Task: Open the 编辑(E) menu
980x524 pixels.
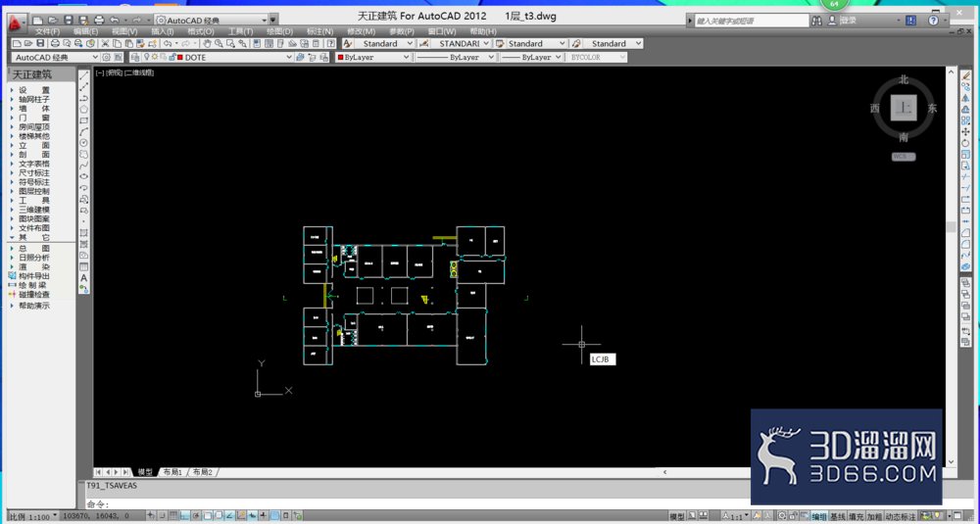Action: (x=85, y=31)
